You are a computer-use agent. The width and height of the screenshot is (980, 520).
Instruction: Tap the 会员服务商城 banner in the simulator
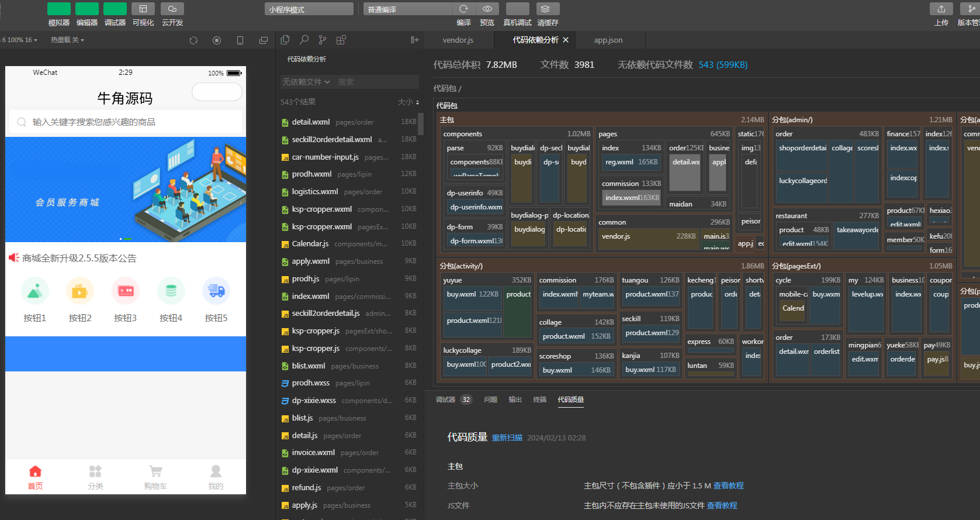pyautogui.click(x=126, y=190)
